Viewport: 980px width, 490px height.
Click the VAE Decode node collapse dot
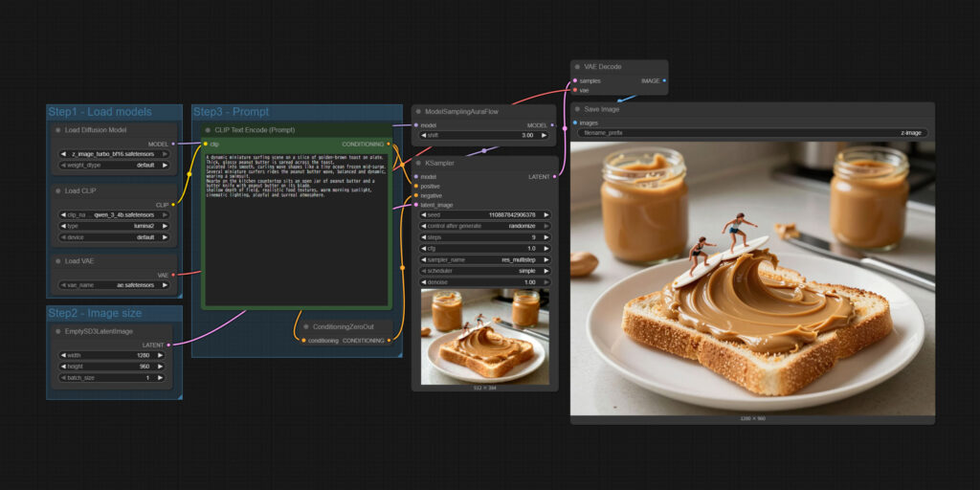pos(578,67)
